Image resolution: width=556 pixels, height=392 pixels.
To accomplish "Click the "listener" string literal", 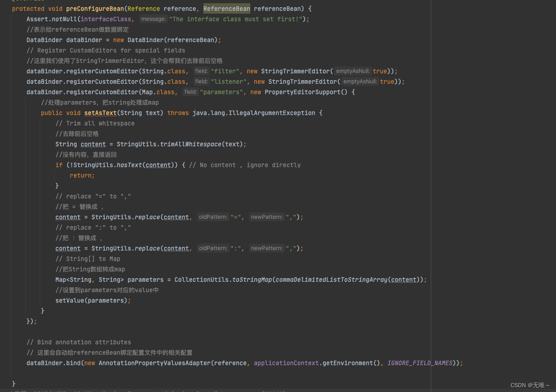I will [229, 82].
